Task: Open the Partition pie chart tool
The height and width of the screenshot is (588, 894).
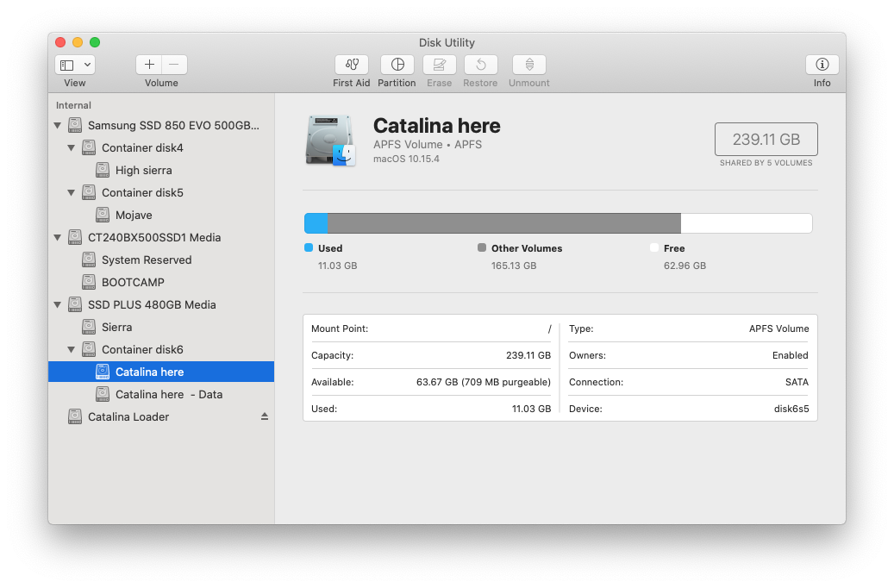Action: [x=397, y=65]
